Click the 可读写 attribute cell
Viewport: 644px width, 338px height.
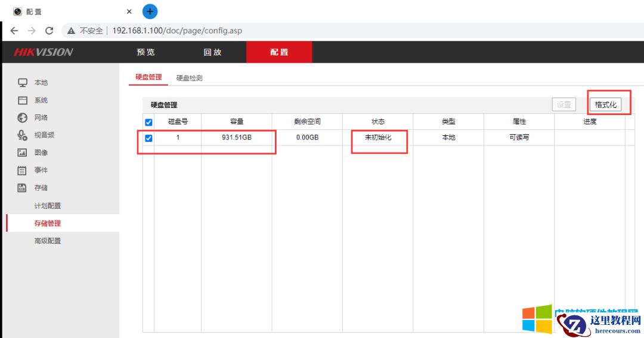(519, 137)
